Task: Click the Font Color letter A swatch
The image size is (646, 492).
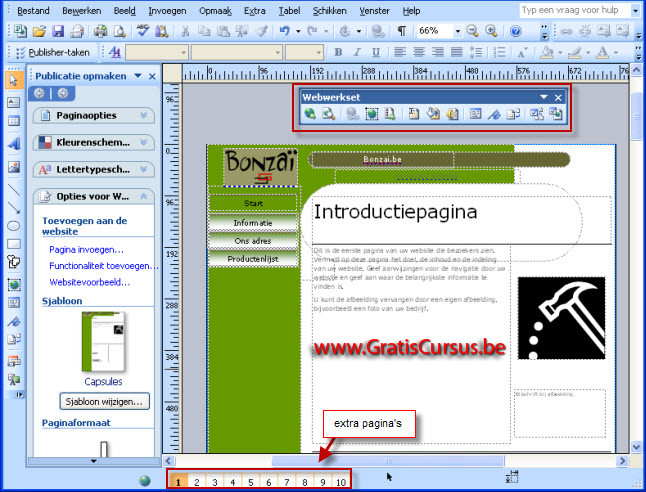Action: (x=602, y=52)
